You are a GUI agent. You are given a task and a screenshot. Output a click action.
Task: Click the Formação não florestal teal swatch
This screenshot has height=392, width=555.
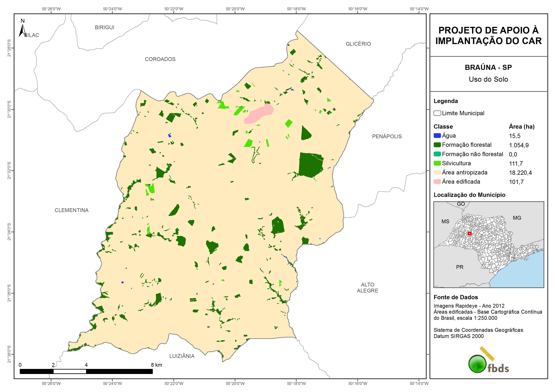437,154
